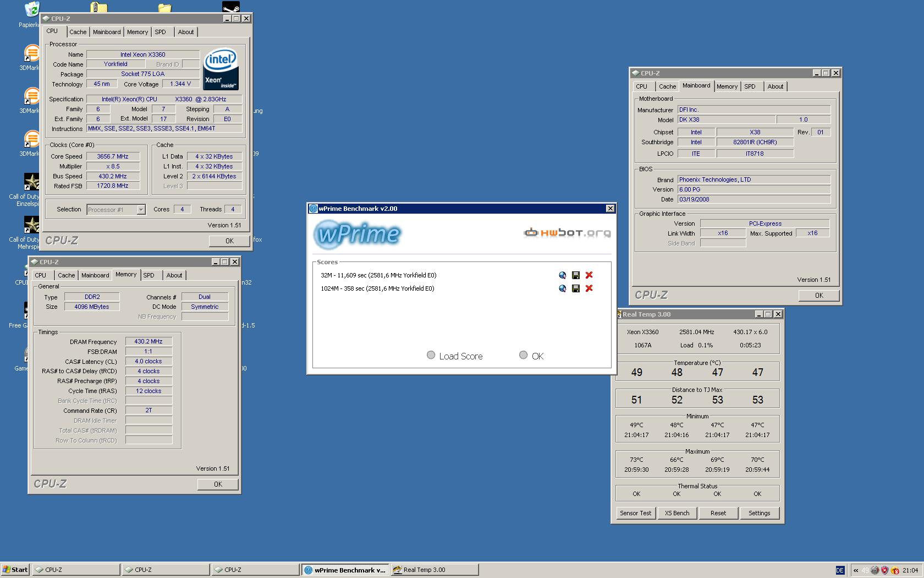
Task: Click the Core Speed value 3656.7 MHz
Action: tap(113, 156)
